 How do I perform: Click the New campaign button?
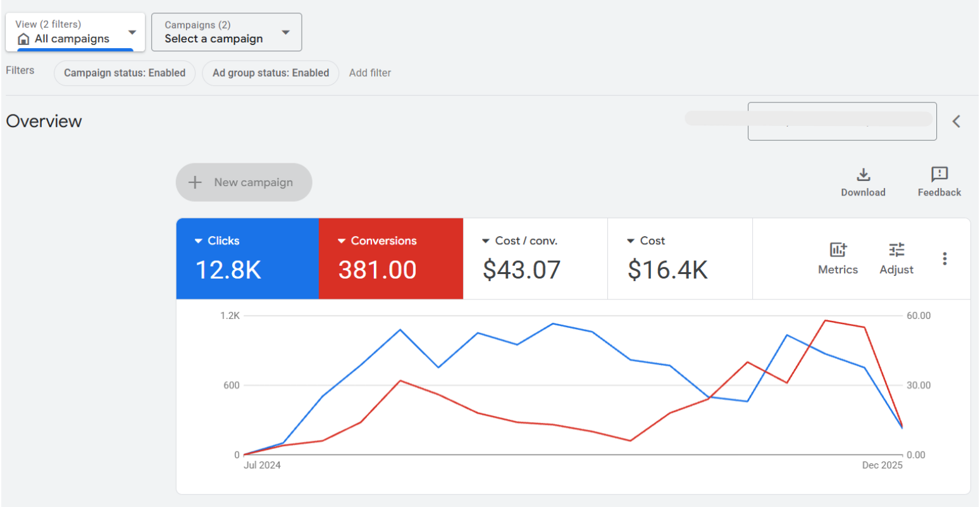pos(244,182)
